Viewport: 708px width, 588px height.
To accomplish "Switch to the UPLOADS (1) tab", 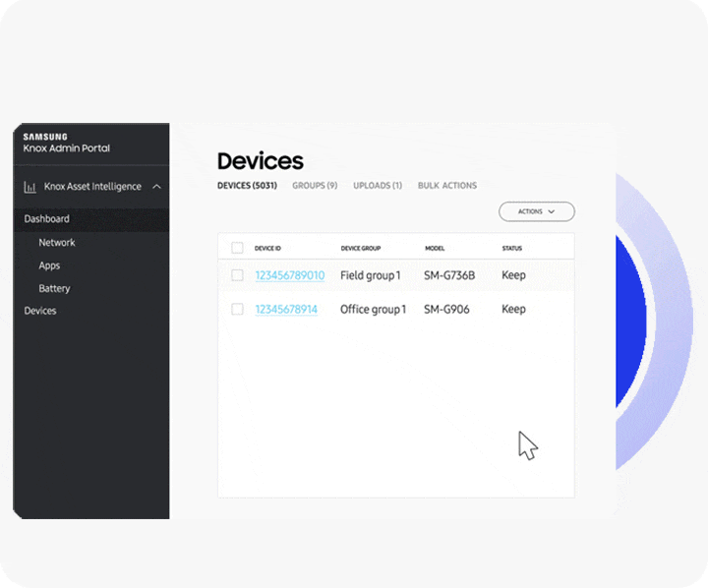I will 378,186.
